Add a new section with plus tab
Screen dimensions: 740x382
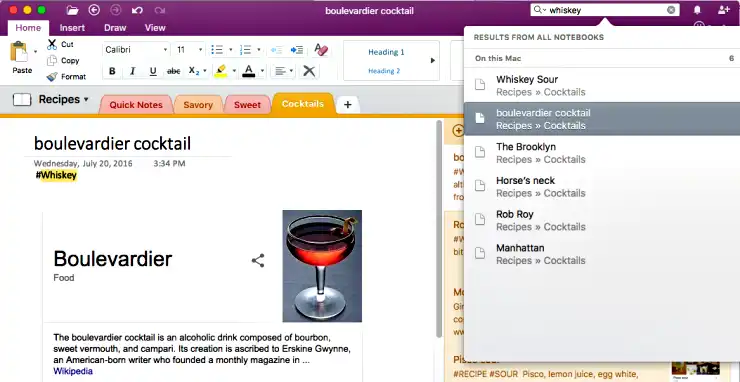pyautogui.click(x=348, y=105)
